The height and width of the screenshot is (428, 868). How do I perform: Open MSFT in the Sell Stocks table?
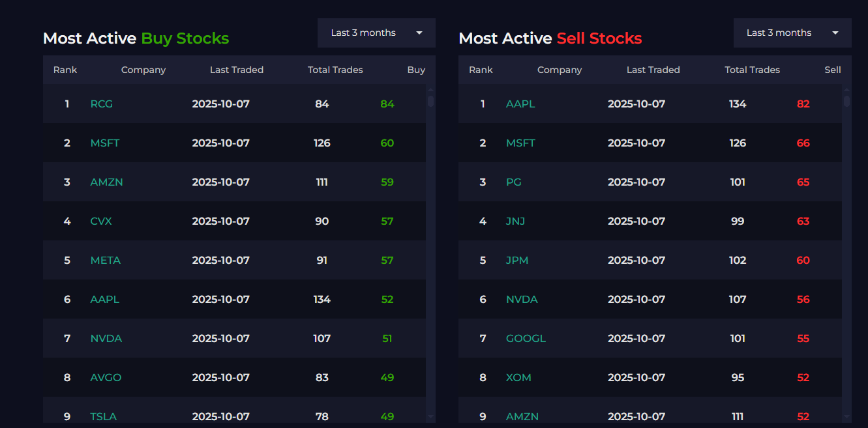tap(520, 143)
